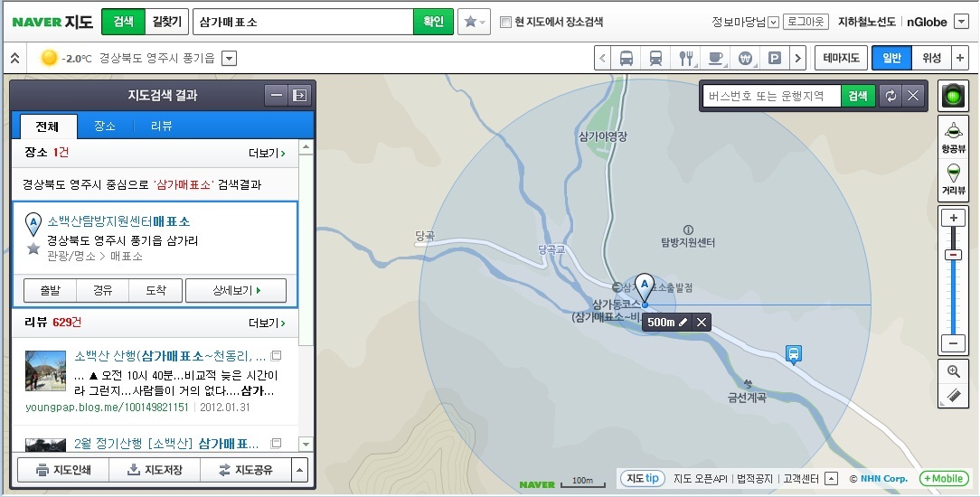Select the 리뷰 results tab
The image size is (980, 497).
click(x=161, y=127)
